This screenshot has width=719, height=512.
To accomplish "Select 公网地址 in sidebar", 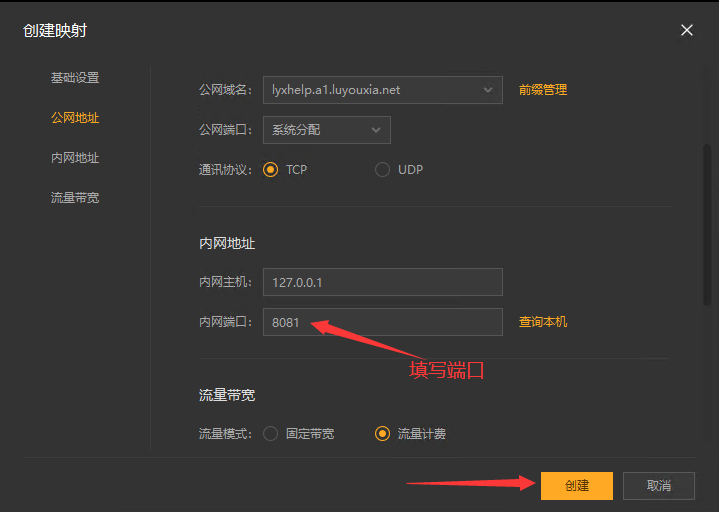I will click(75, 118).
